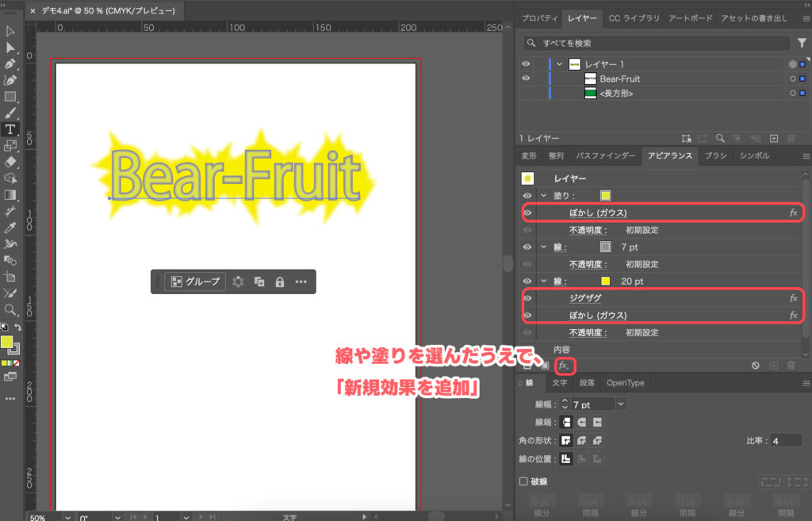The image size is (812, 521).
Task: Collapse the 塗り attribute disclosure arrow
Action: pyautogui.click(x=543, y=196)
